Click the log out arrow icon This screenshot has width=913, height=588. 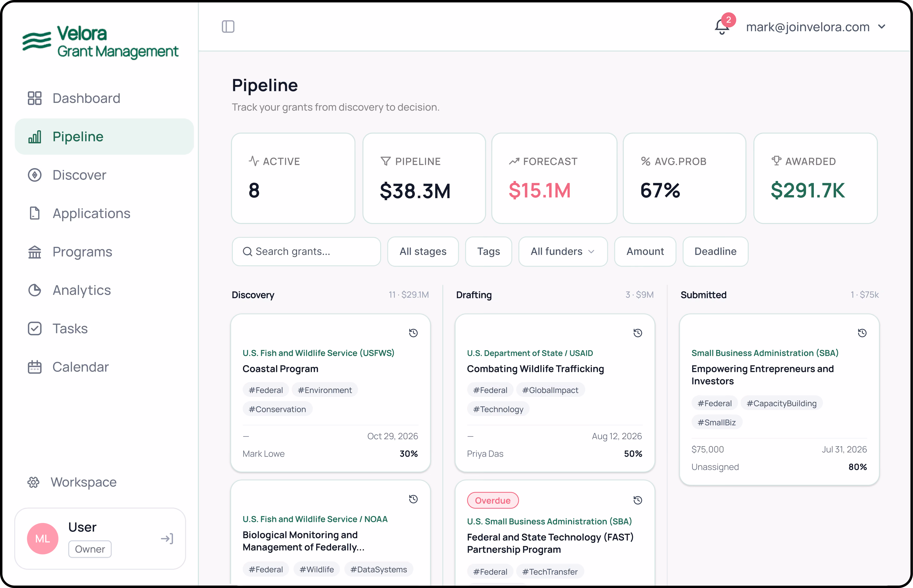[167, 538]
